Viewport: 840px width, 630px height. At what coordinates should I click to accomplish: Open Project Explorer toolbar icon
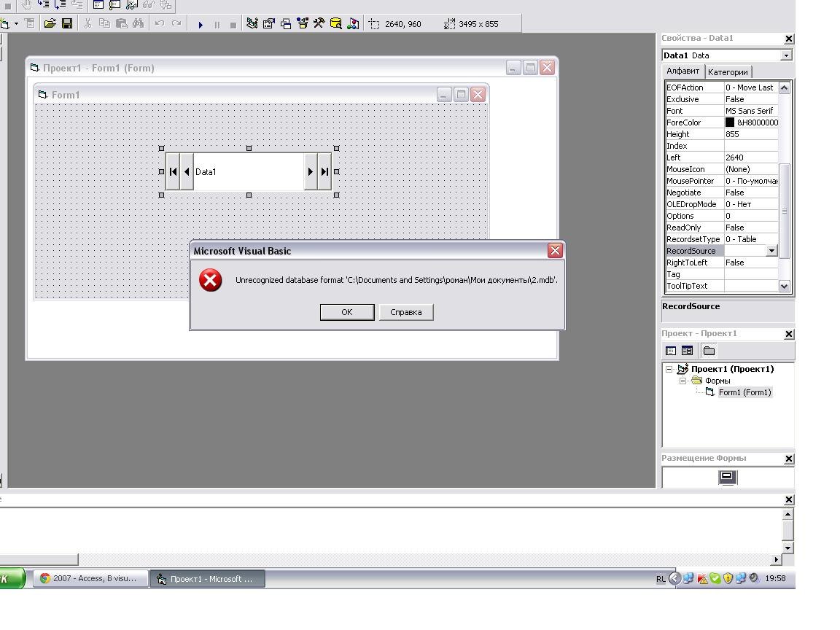point(252,23)
